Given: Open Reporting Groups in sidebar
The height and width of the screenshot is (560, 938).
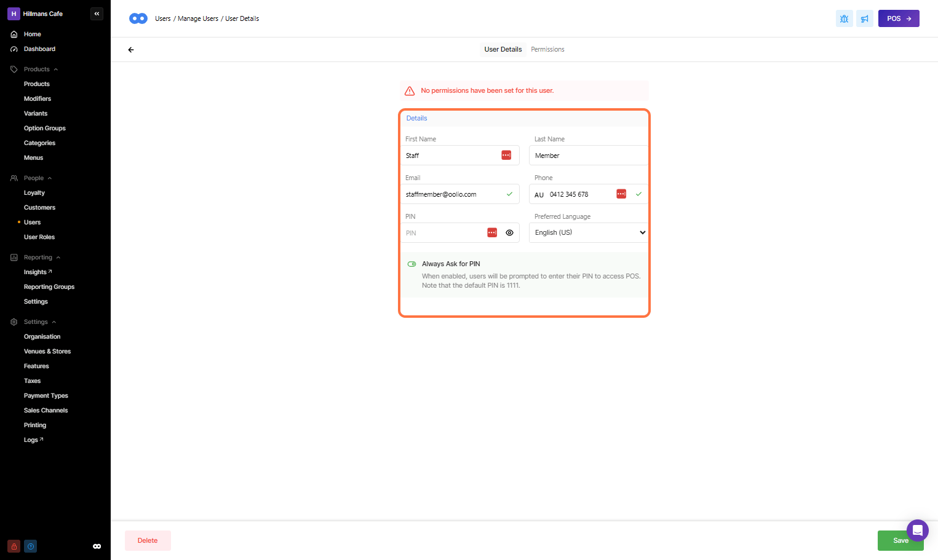Looking at the screenshot, I should [x=49, y=287].
